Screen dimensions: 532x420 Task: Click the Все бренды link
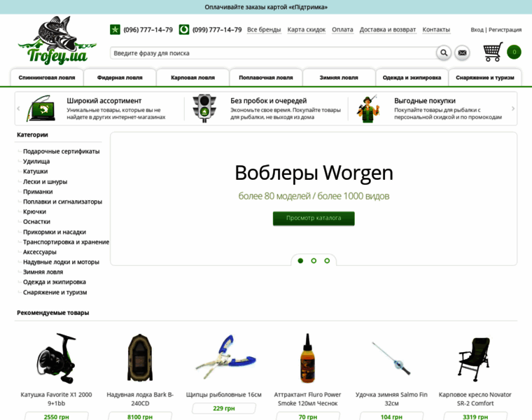click(x=264, y=29)
